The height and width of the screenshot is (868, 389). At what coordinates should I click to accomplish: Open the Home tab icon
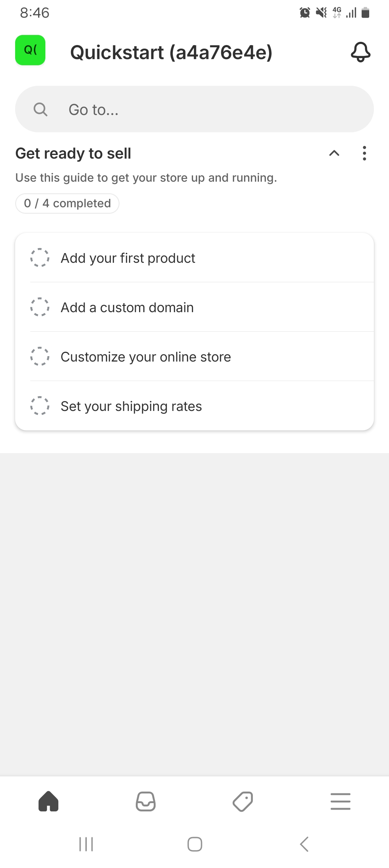[49, 801]
